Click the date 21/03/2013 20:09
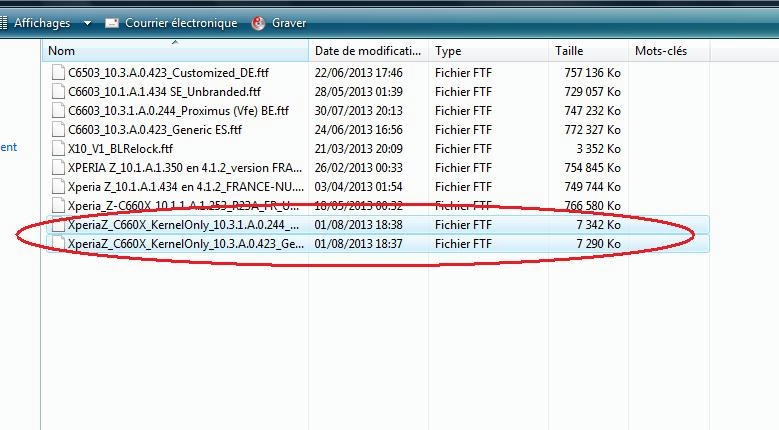 pyautogui.click(x=359, y=149)
